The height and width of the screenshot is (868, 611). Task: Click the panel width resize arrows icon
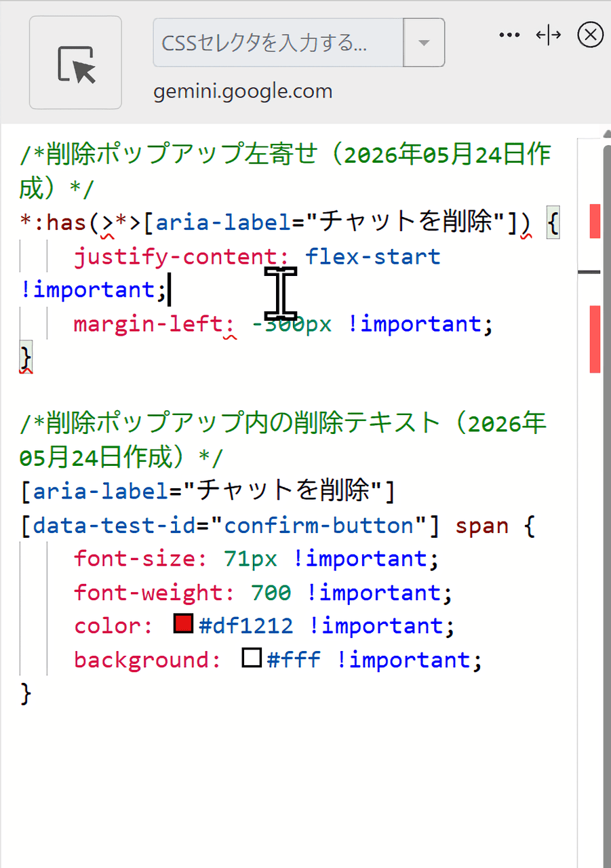(548, 35)
